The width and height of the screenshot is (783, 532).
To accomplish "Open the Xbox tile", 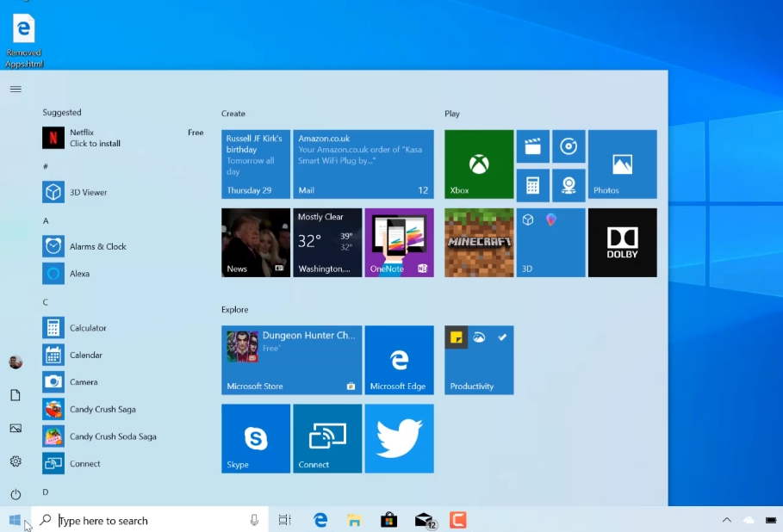I will click(x=479, y=164).
